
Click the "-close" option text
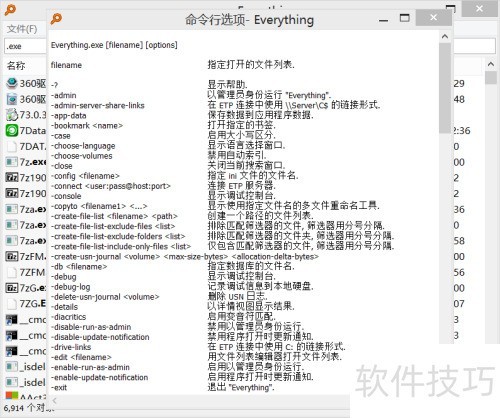coord(61,166)
